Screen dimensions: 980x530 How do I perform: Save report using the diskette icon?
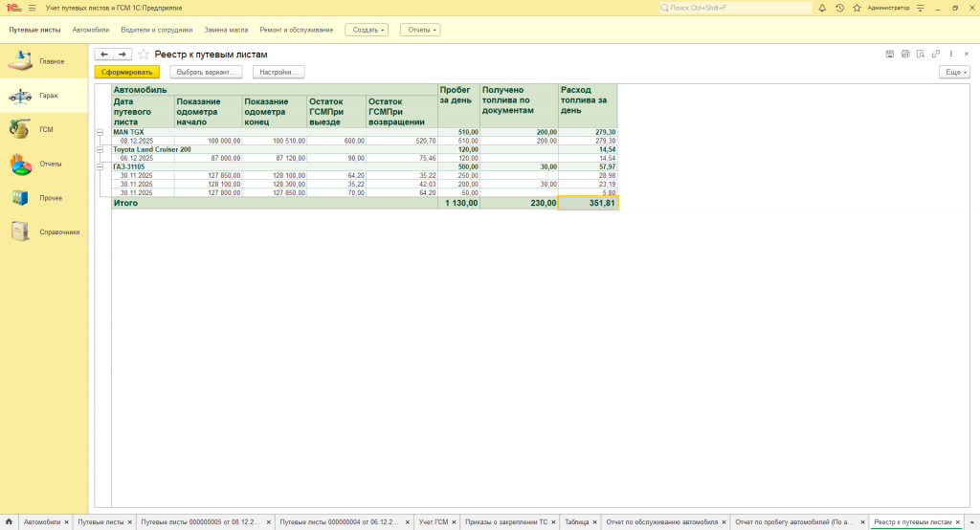tap(890, 55)
